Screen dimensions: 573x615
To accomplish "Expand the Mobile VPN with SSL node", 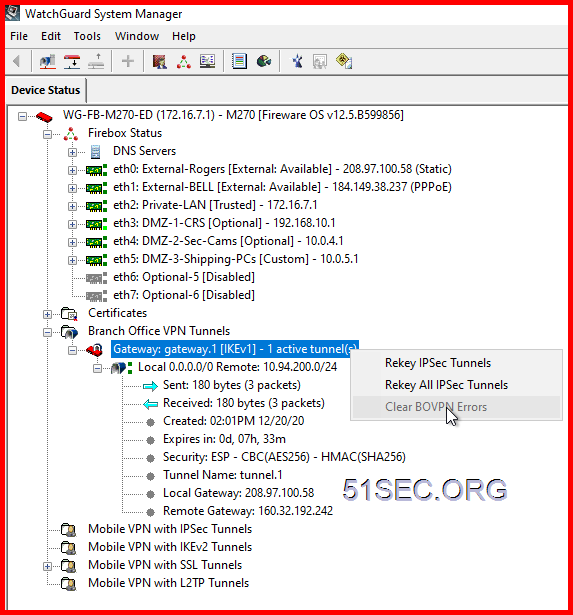I will coord(47,566).
